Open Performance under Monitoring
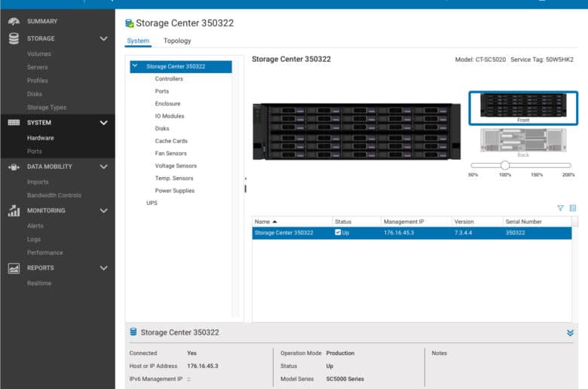 pyautogui.click(x=45, y=253)
